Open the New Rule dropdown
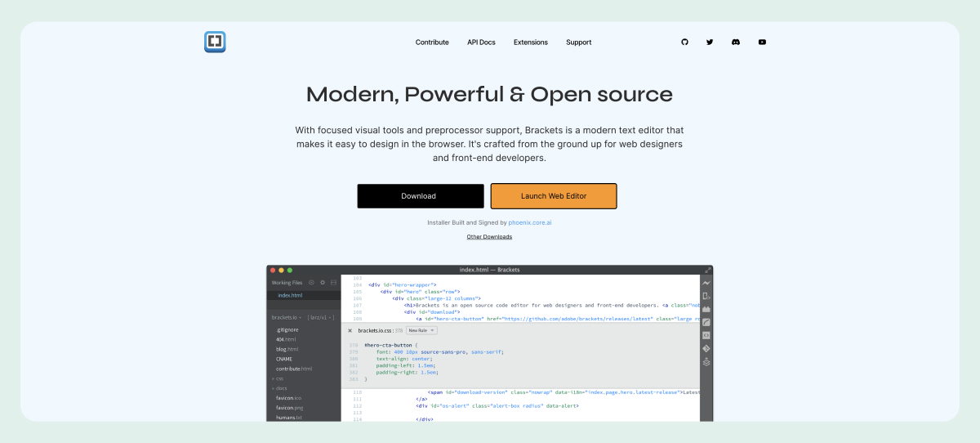The image size is (980, 443). click(421, 330)
